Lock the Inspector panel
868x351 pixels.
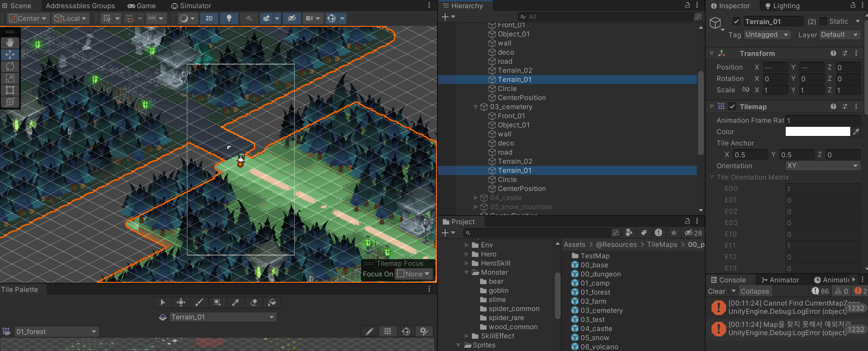click(853, 5)
